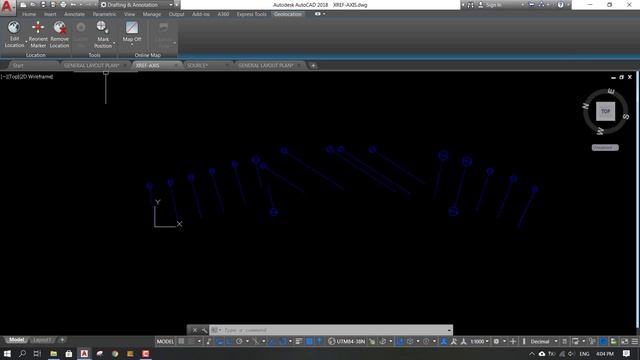The height and width of the screenshot is (360, 640).
Task: Click New drawing icon in quick access toolbar
Action: coord(23,5)
